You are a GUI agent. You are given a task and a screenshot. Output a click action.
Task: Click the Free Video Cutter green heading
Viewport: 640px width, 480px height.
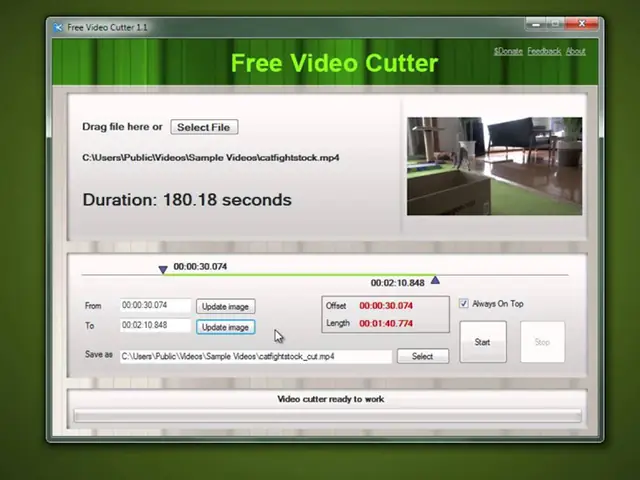click(x=334, y=63)
